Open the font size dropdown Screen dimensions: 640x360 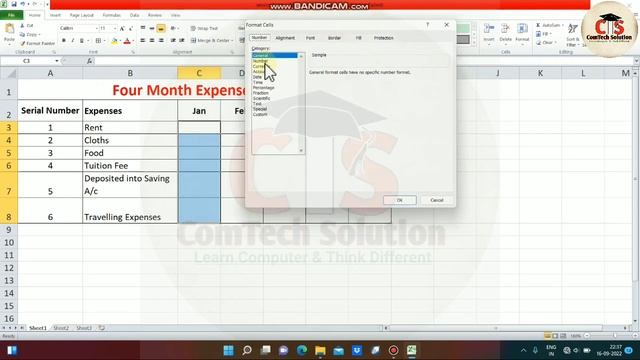[x=115, y=28]
